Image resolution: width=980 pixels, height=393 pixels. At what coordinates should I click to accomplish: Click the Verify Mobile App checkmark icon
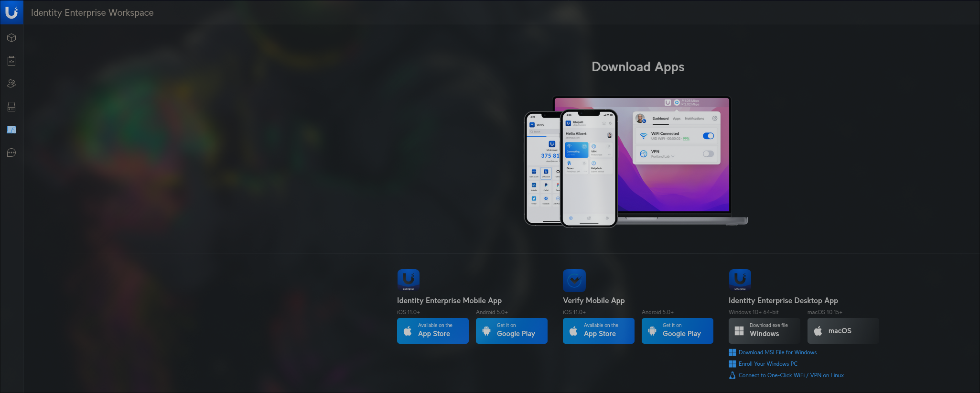(x=574, y=280)
